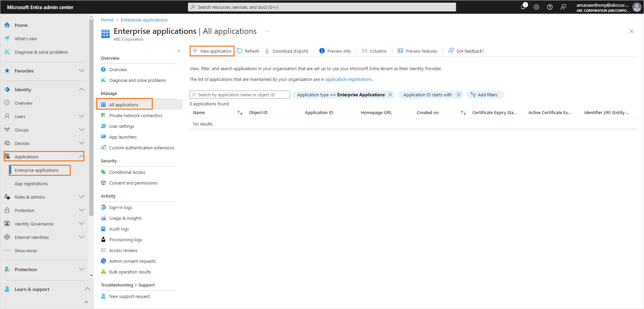Open Custom authentication extensions

(x=142, y=148)
